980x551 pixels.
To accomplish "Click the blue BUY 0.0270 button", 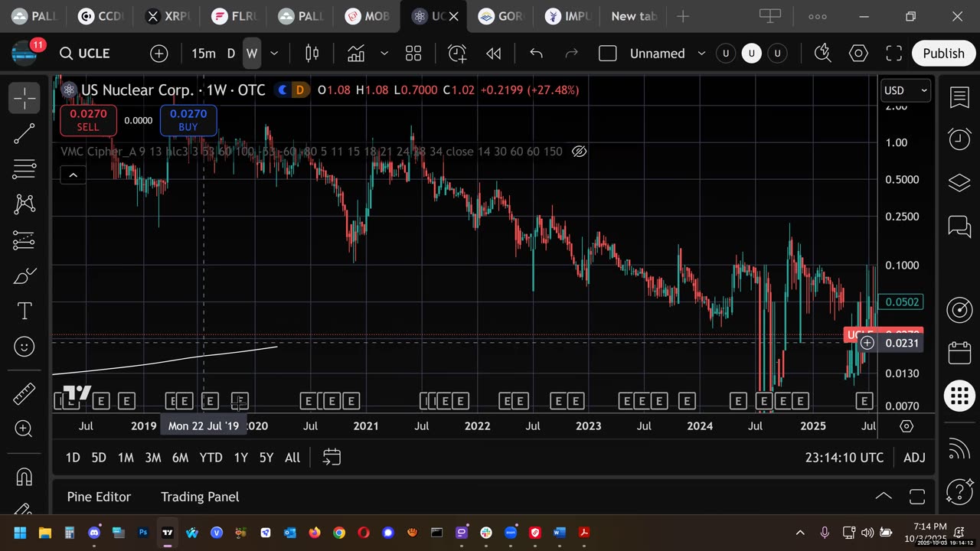I will pyautogui.click(x=188, y=121).
